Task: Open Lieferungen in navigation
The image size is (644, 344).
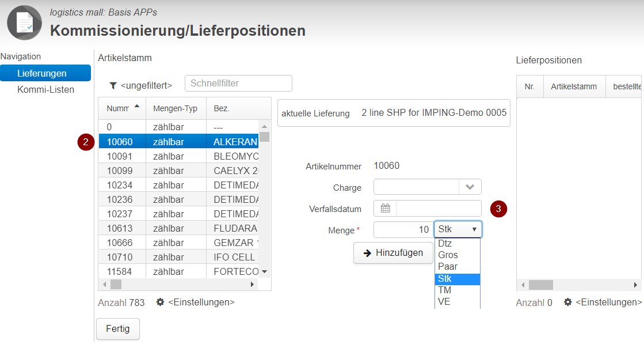Action: (45, 73)
